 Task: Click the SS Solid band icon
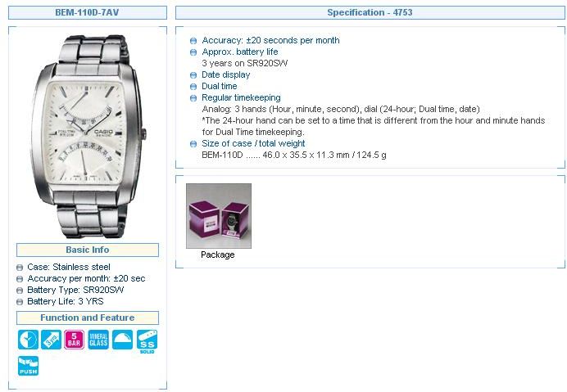point(147,341)
